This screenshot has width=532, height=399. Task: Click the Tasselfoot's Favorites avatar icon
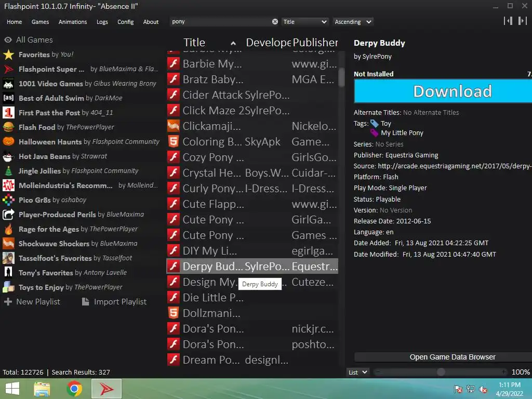pos(8,258)
